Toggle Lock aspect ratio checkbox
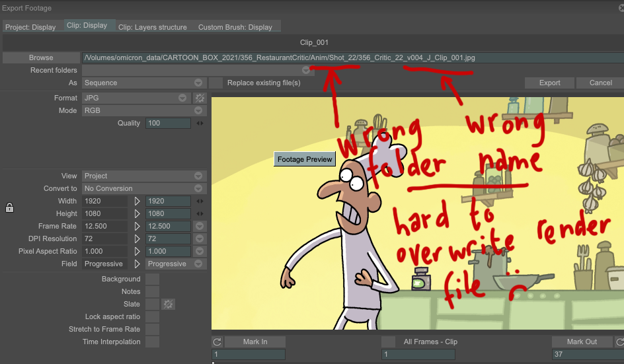Screen dimensions: 624x364 [153, 317]
